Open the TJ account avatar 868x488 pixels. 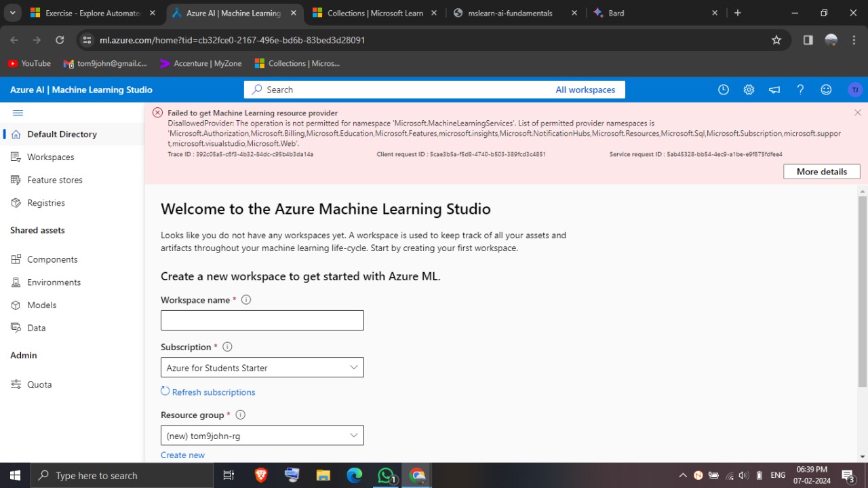[854, 90]
